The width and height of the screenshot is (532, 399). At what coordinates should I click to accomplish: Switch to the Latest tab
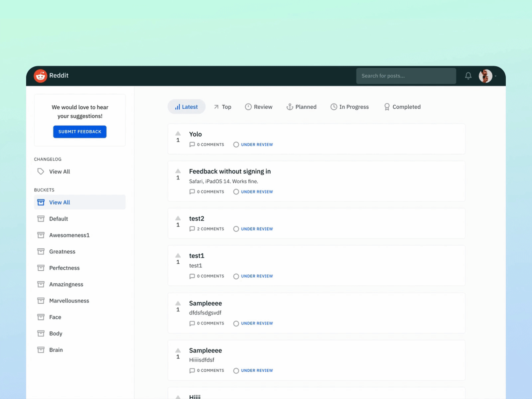click(x=187, y=107)
